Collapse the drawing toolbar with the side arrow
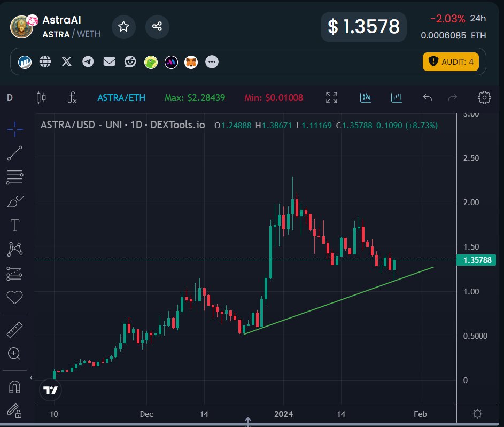 (31, 378)
